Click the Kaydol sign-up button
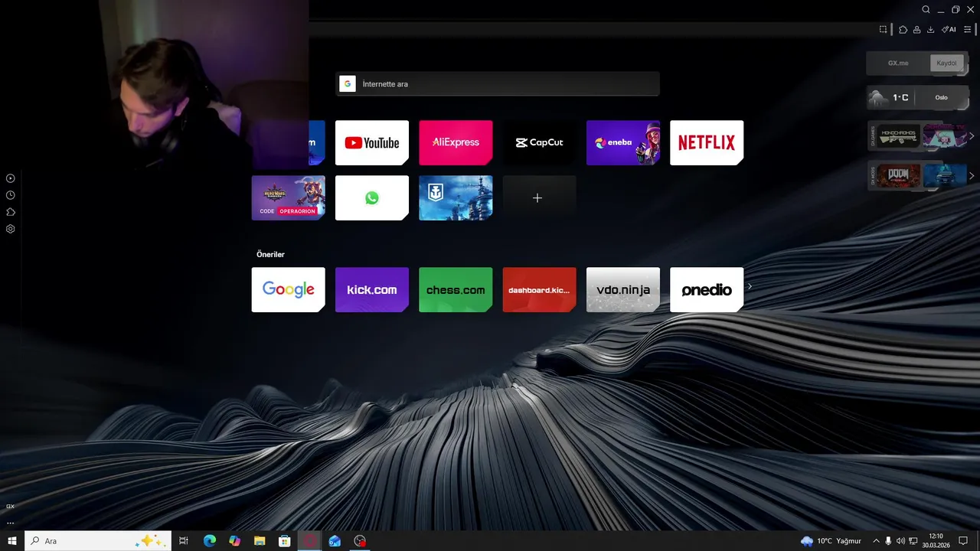 [x=946, y=64]
